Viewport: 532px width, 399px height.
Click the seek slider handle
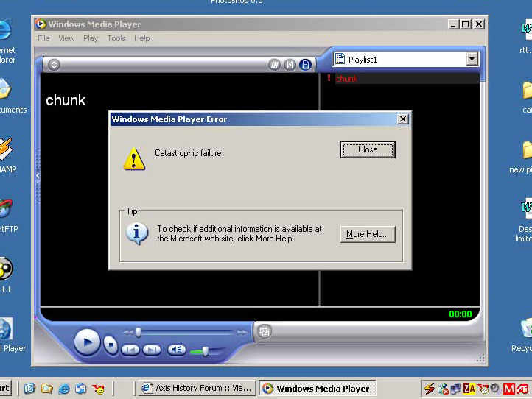pyautogui.click(x=138, y=333)
